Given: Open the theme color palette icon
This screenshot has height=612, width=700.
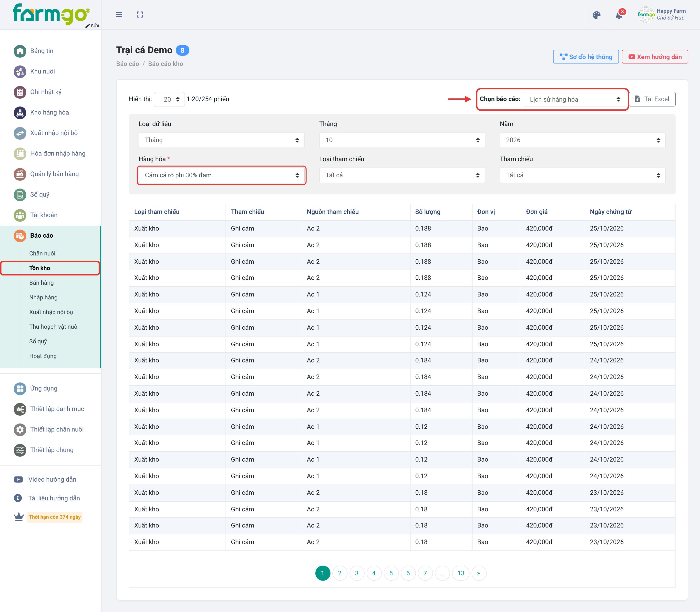Looking at the screenshot, I should point(596,15).
